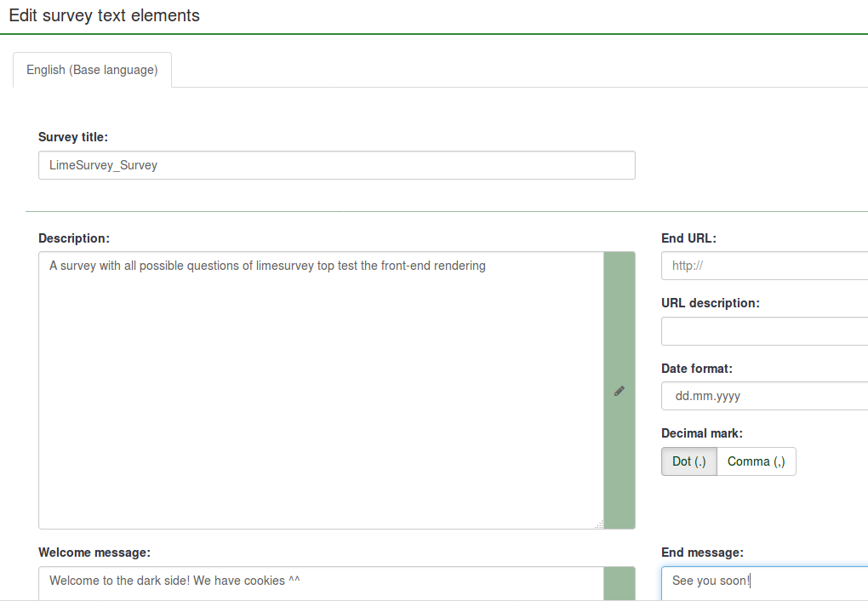Switch to English (Base language) tab
Image resolution: width=868 pixels, height=607 pixels.
coord(92,70)
